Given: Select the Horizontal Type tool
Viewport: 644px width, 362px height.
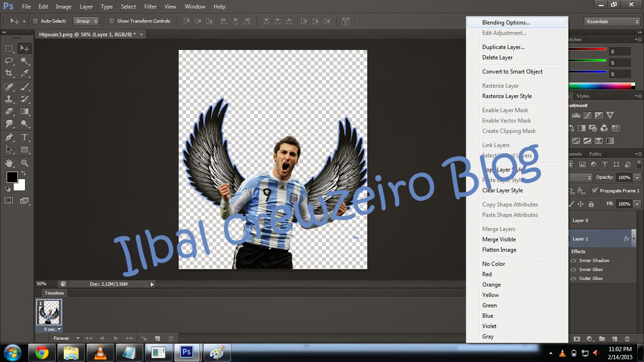Looking at the screenshot, I should (x=25, y=137).
